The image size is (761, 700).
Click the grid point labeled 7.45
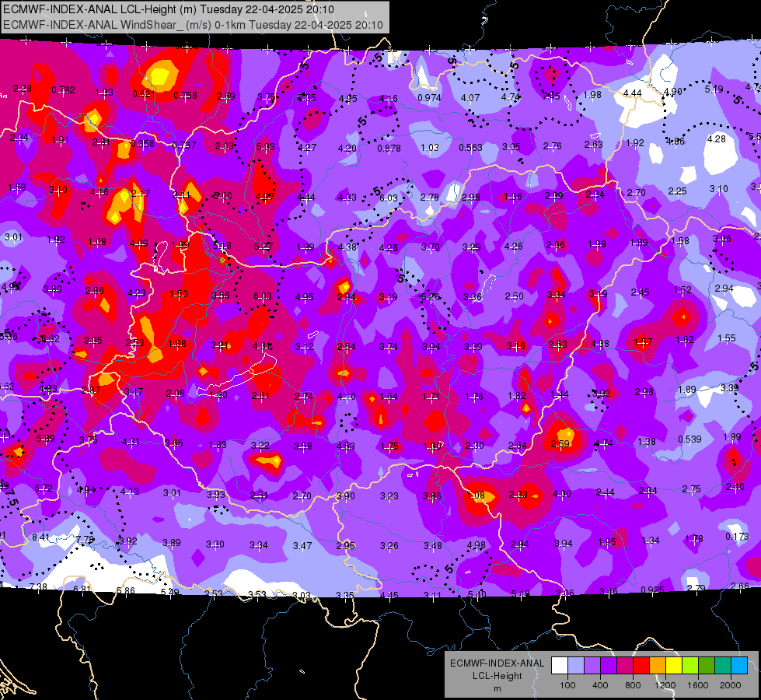tap(551, 96)
